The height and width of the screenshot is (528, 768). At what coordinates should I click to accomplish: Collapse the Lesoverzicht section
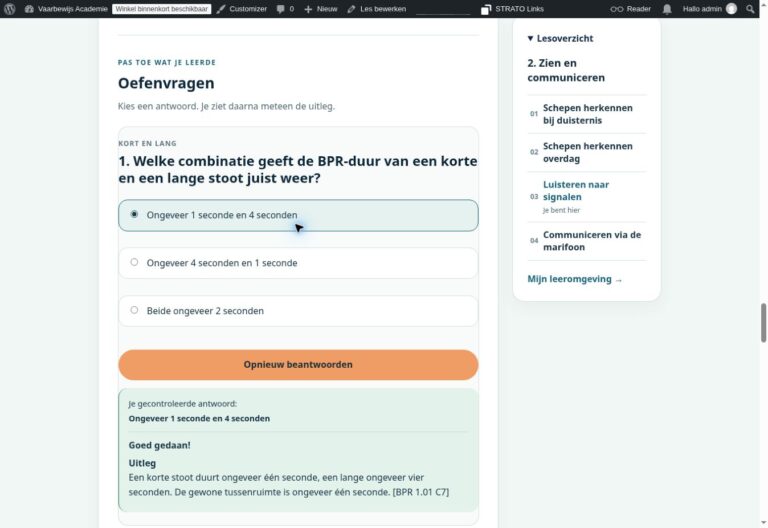(560, 38)
